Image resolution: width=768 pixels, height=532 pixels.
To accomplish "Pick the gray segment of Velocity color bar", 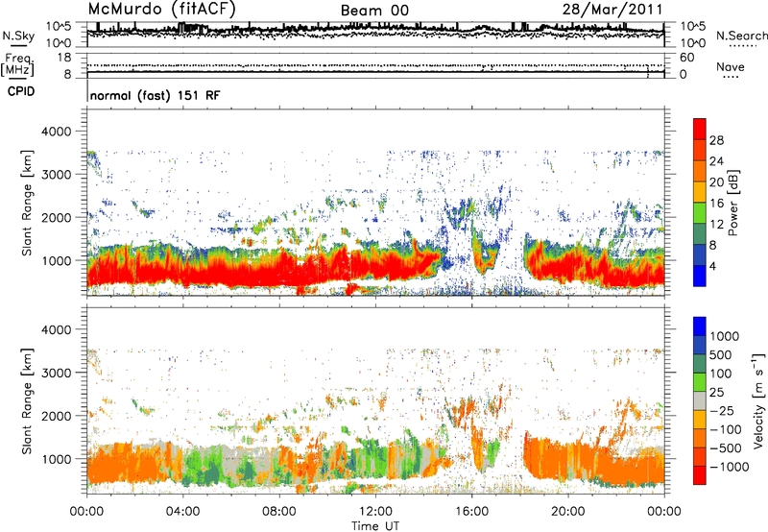I will tap(700, 400).
